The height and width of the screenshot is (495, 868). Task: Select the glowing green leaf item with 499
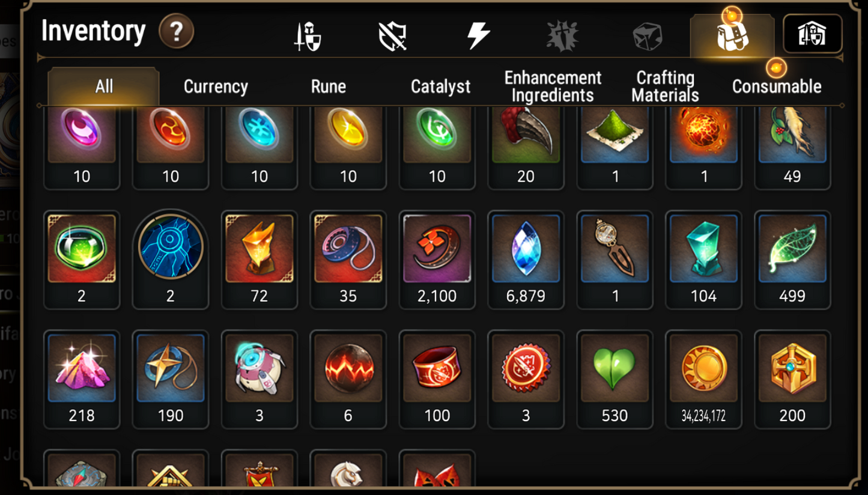tap(792, 260)
